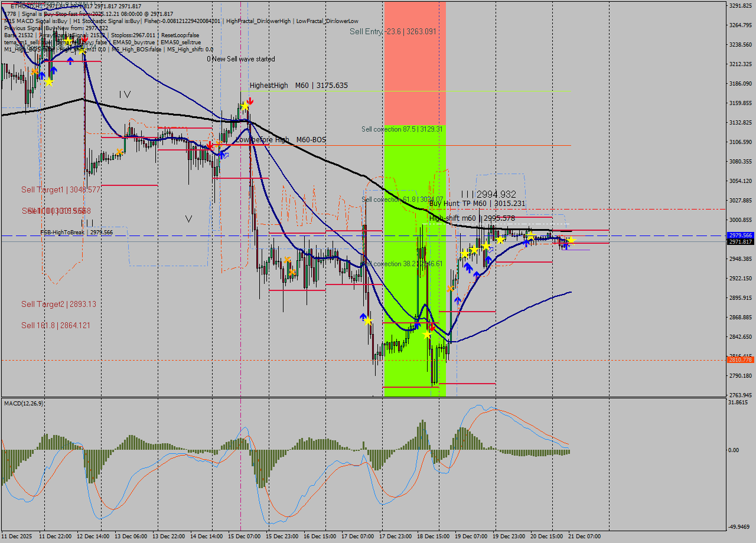
Task: Select the red down arrow inside green zone
Action: [432, 327]
